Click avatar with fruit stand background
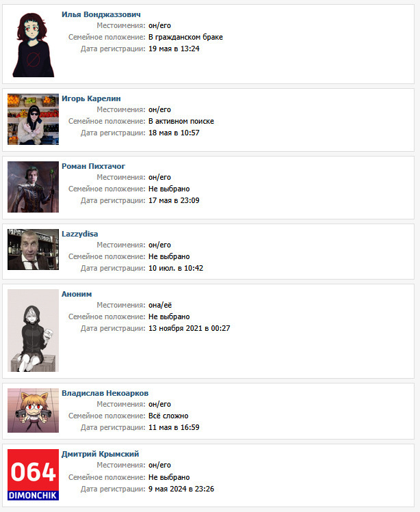Screen dimensions: 420x512 coord(33,119)
